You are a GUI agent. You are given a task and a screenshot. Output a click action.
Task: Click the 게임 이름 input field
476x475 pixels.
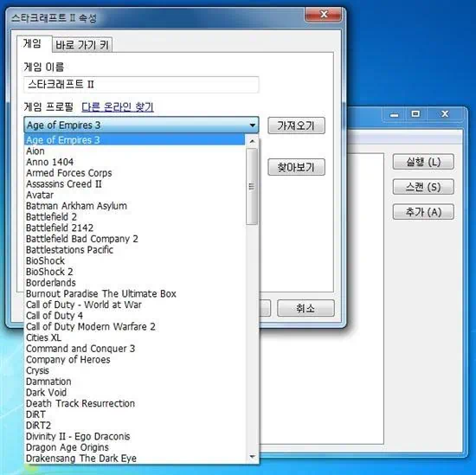click(x=141, y=85)
